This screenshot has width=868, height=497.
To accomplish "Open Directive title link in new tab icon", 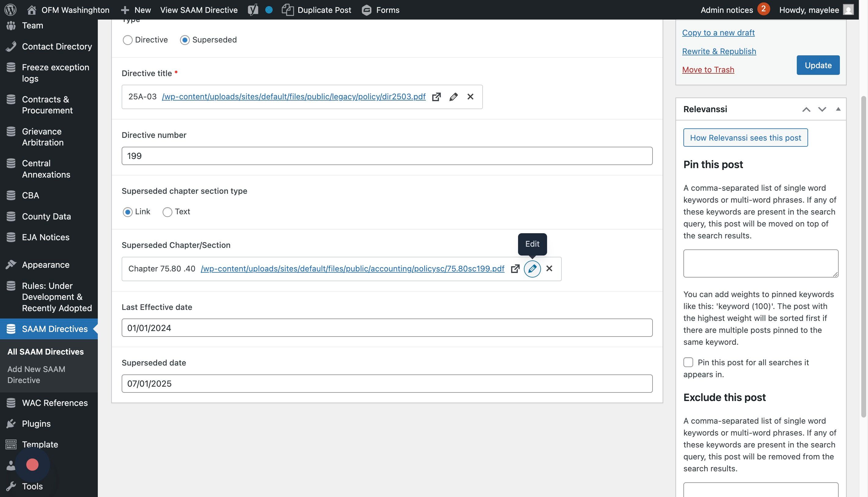I will [x=436, y=97].
